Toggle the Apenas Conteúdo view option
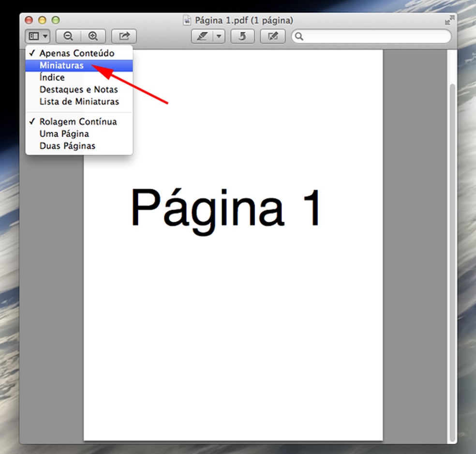This screenshot has width=476, height=454. point(77,53)
